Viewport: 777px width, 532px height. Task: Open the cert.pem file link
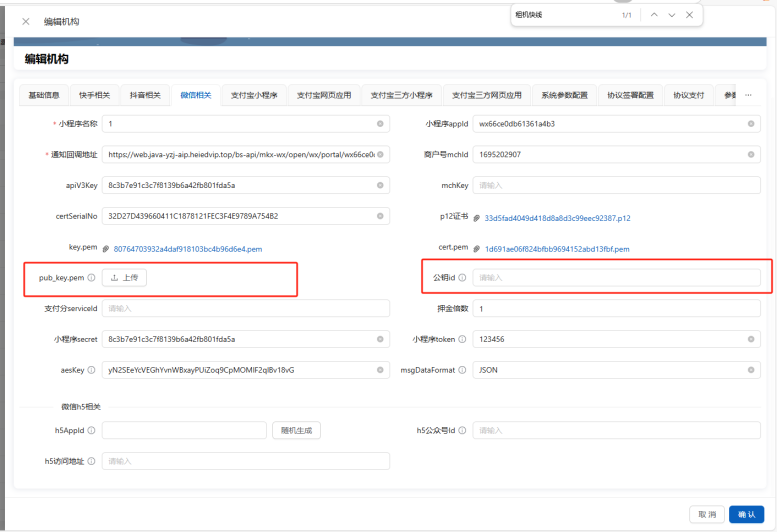(x=557, y=249)
